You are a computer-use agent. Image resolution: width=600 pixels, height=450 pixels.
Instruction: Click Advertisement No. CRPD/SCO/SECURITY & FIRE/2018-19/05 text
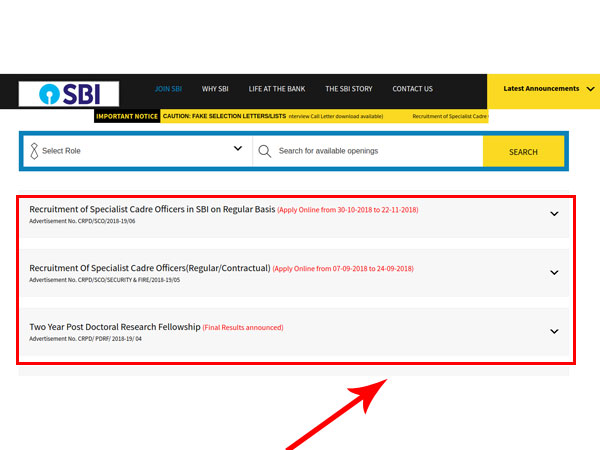pos(104,280)
